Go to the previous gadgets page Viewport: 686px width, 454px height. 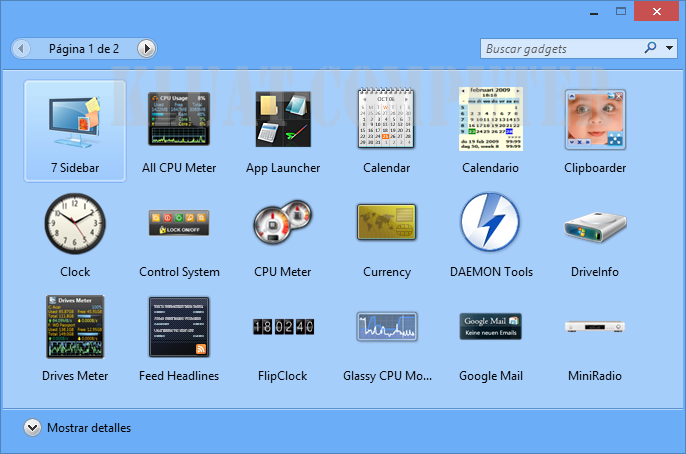click(x=21, y=48)
